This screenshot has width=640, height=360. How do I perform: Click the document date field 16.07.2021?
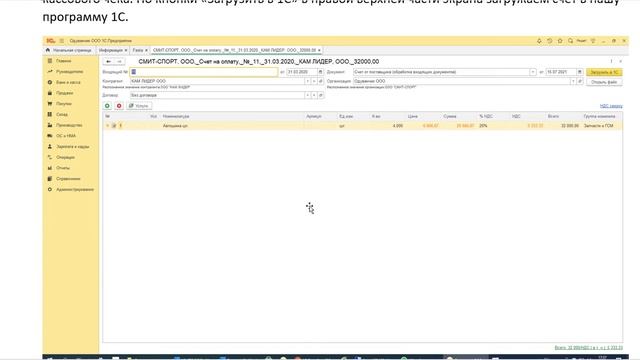[x=561, y=72]
